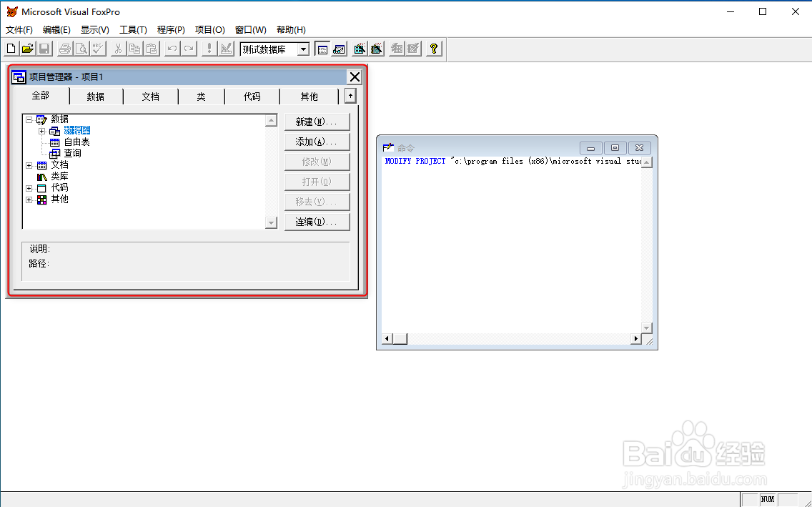Collapse Project Manager with up-arrow button
The width and height of the screenshot is (812, 507).
click(350, 96)
